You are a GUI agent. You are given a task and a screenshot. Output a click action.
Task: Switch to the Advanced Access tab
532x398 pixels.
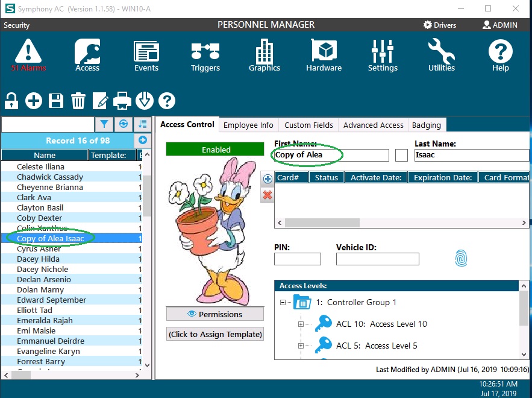pyautogui.click(x=373, y=125)
